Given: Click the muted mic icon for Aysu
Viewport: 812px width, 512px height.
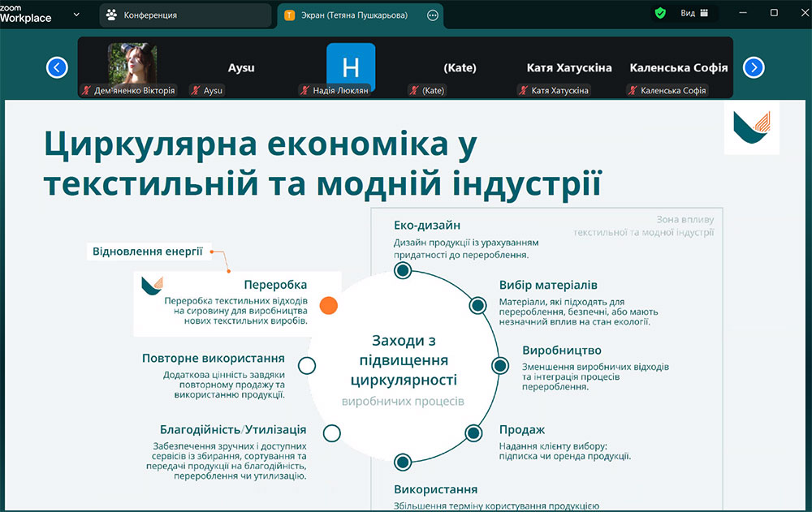Looking at the screenshot, I should [195, 91].
